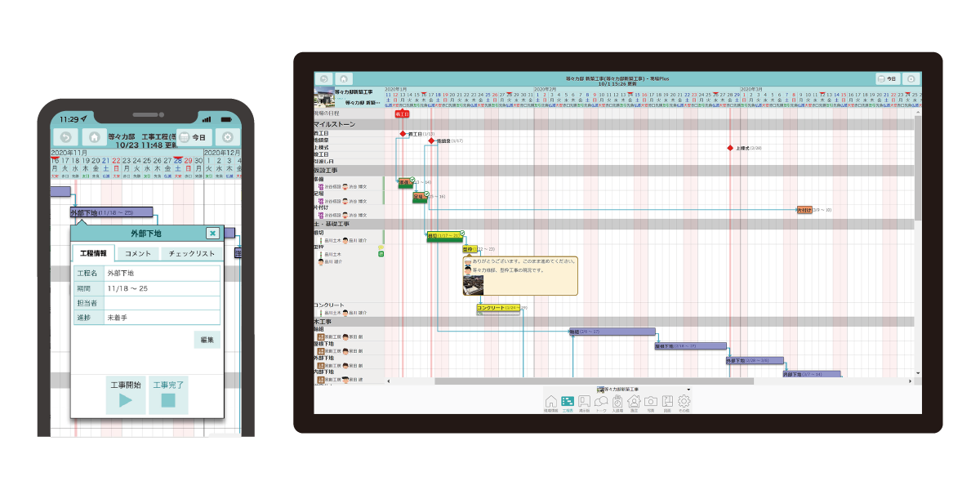Open the photo thumbnail in comment bubble

coord(473,284)
